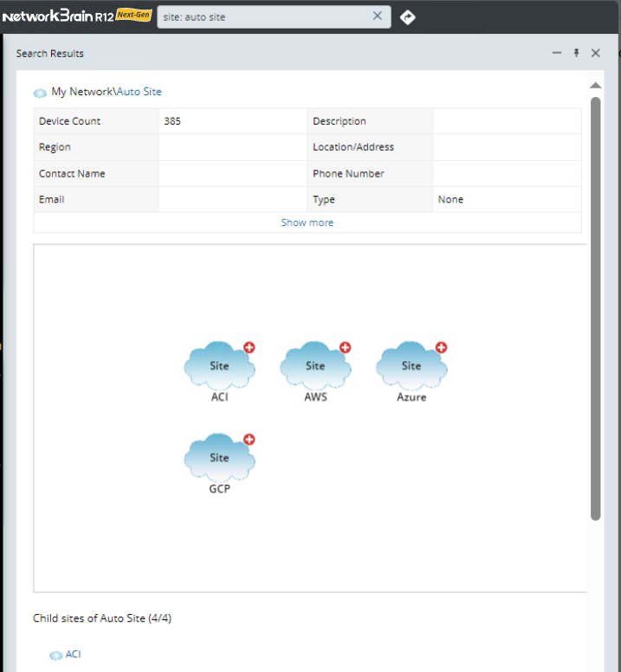Expand the Azure site with red plus
The width and height of the screenshot is (621, 672).
(442, 347)
